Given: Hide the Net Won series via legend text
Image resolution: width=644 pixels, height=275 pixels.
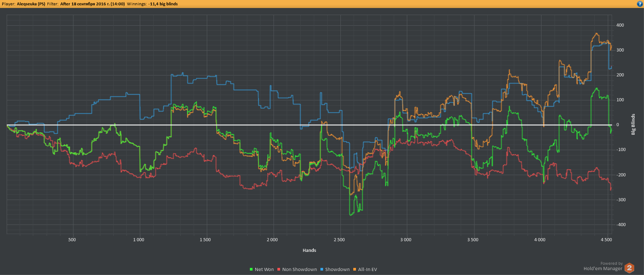Looking at the screenshot, I should [x=264, y=269].
